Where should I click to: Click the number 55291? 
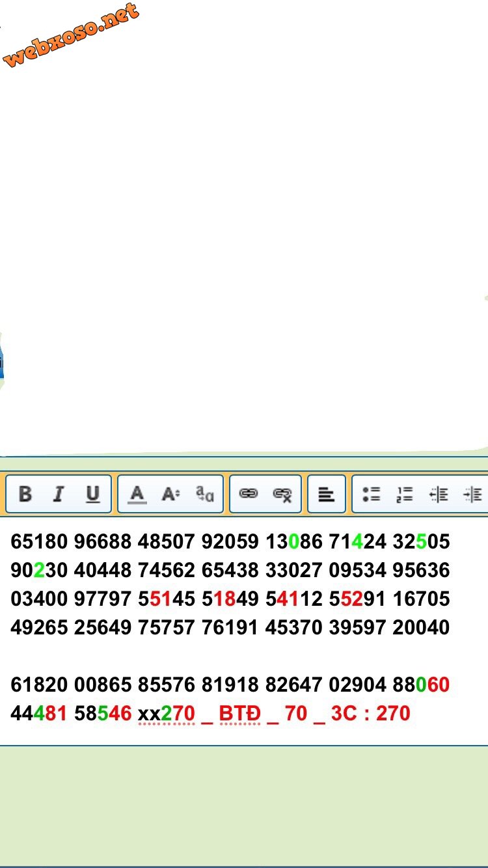[358, 599]
